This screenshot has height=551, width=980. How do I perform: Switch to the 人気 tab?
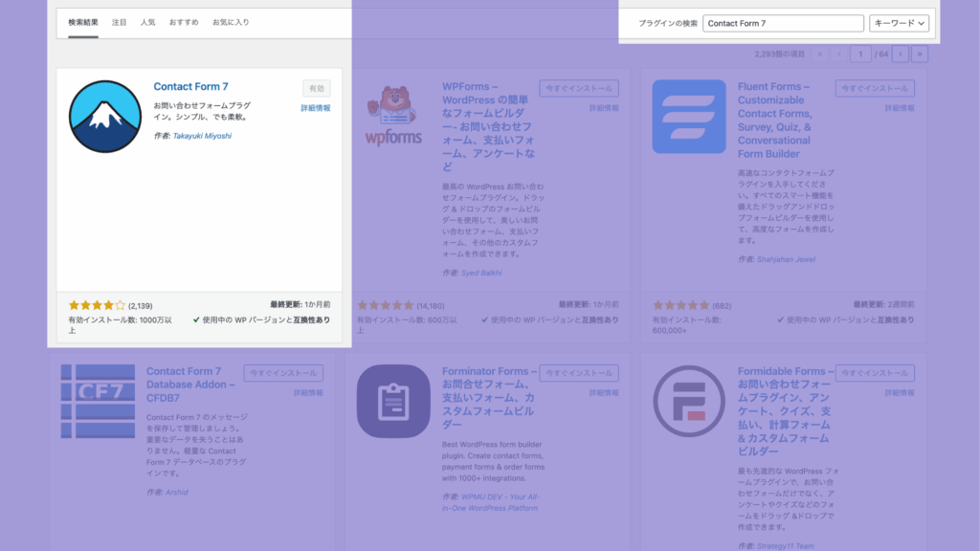(x=147, y=23)
